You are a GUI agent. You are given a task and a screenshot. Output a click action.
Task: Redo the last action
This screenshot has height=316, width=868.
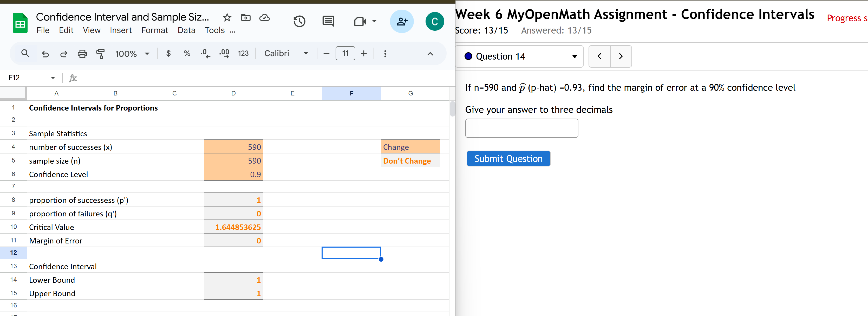63,53
